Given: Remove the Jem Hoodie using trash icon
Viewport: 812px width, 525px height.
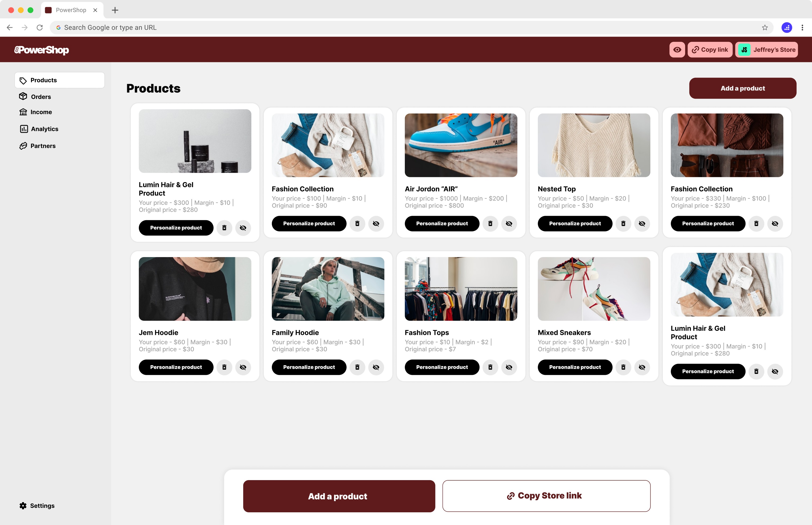Looking at the screenshot, I should click(224, 367).
